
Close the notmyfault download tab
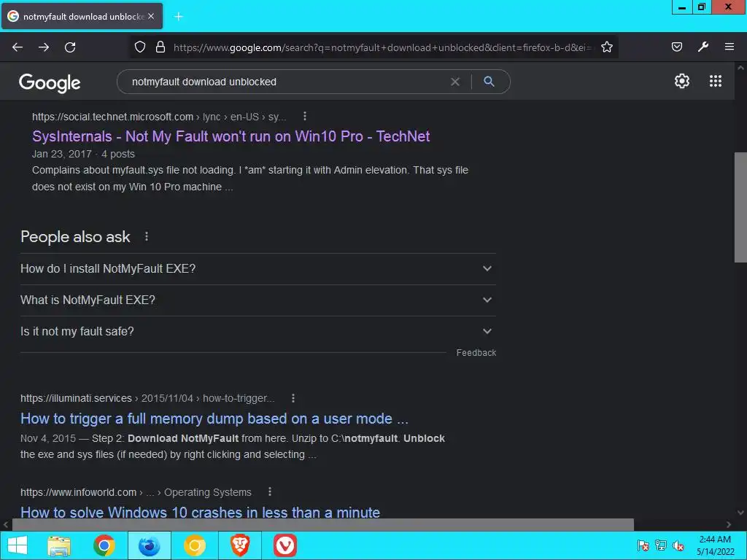pos(151,16)
